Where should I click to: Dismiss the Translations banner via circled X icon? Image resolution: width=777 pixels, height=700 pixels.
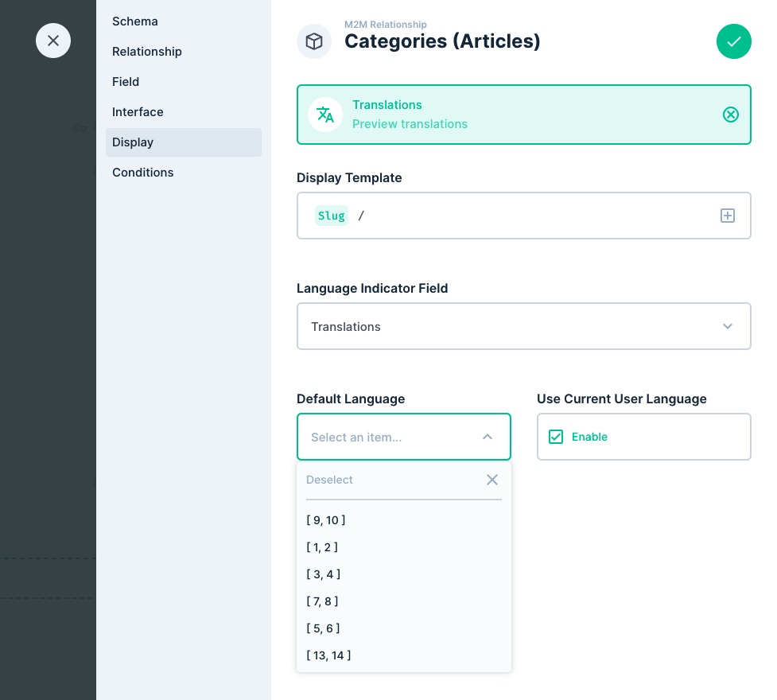tap(731, 114)
